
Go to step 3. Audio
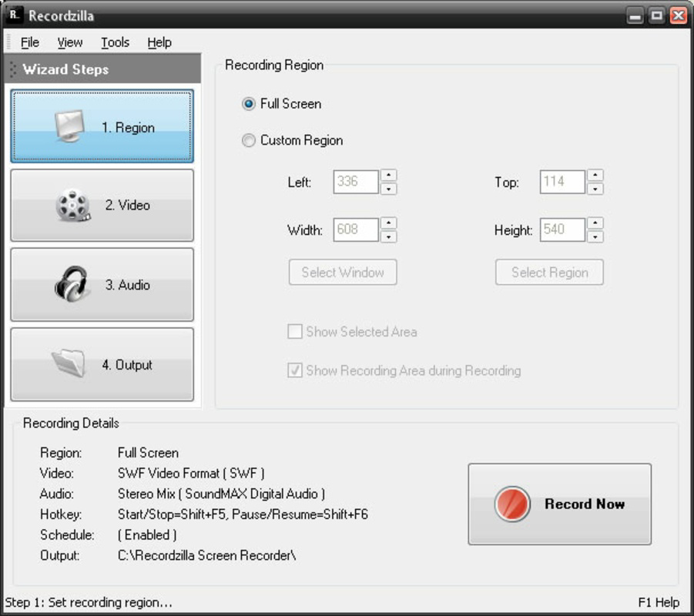point(102,285)
